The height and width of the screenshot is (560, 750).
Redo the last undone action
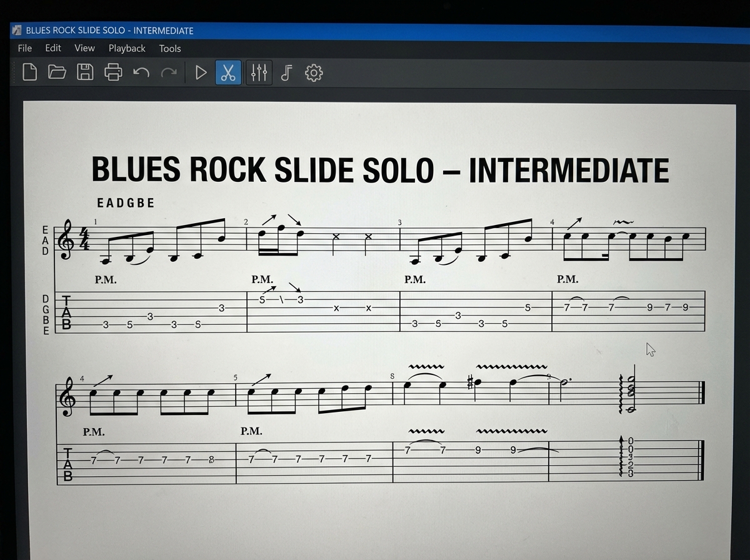169,72
